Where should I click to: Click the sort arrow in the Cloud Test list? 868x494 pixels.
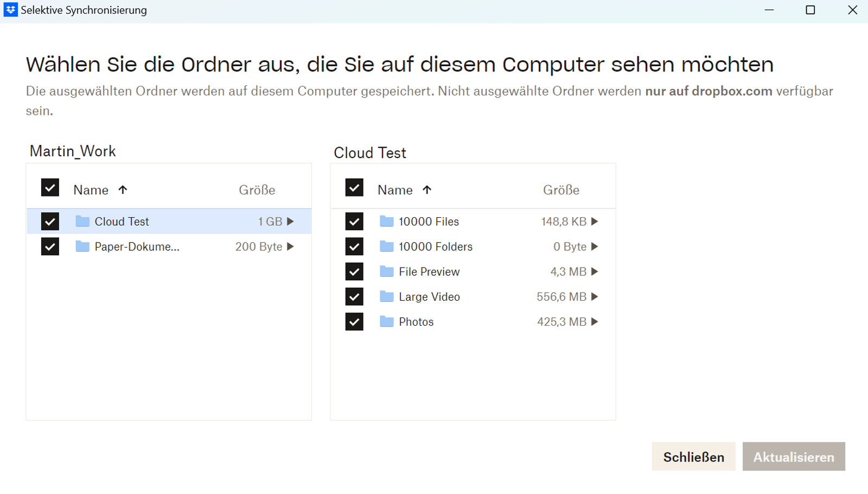tap(428, 189)
